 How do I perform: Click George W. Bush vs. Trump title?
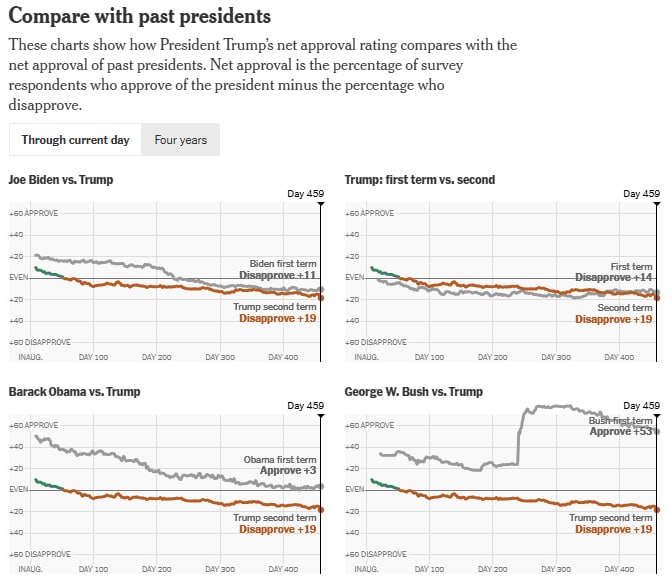[x=413, y=392]
